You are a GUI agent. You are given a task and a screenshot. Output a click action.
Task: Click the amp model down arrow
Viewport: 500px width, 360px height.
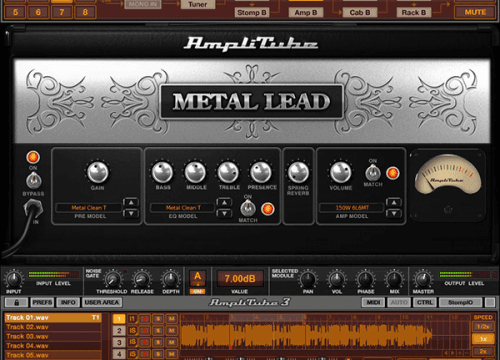coord(394,213)
